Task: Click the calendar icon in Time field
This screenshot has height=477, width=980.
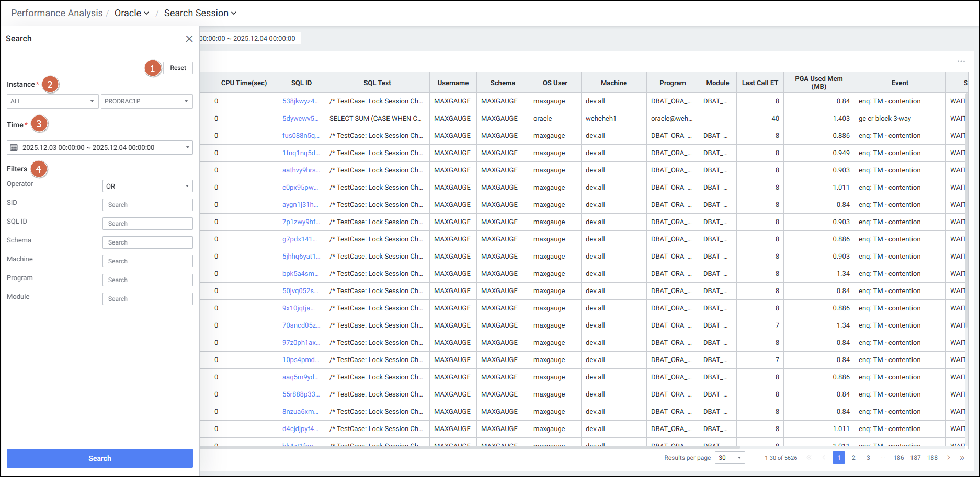Action: click(14, 148)
